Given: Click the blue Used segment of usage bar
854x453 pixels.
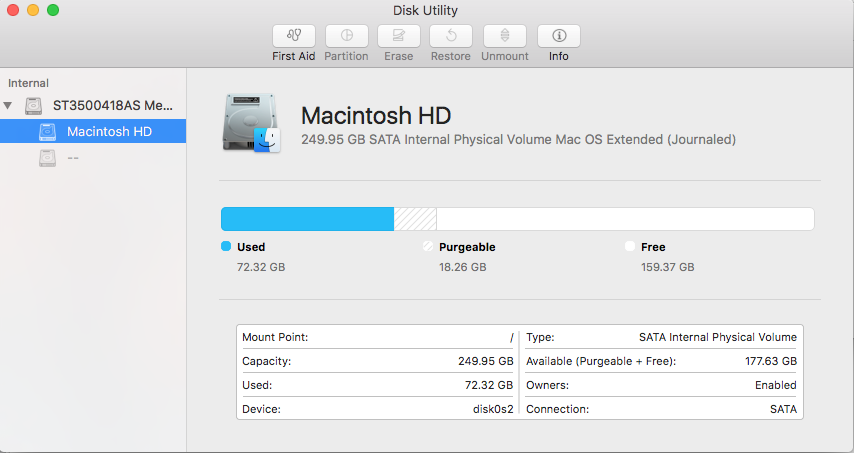Looking at the screenshot, I should tap(307, 219).
